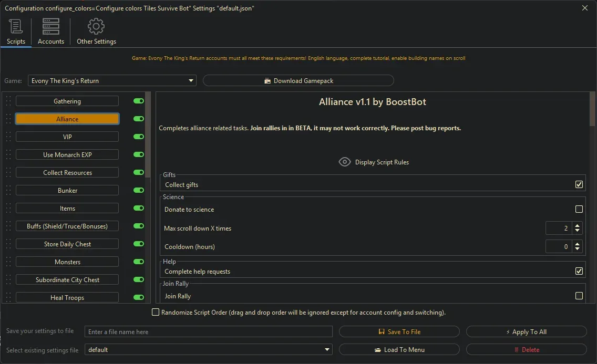Click the down arrow on Cooldown hours spinner

pyautogui.click(x=578, y=249)
